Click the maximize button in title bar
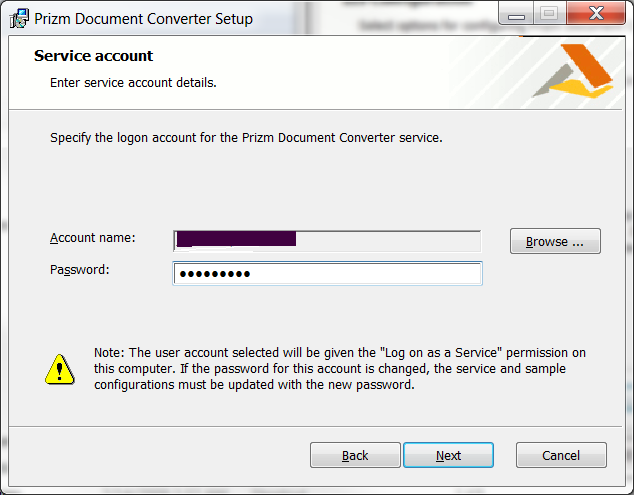Image resolution: width=634 pixels, height=495 pixels. (x=548, y=14)
